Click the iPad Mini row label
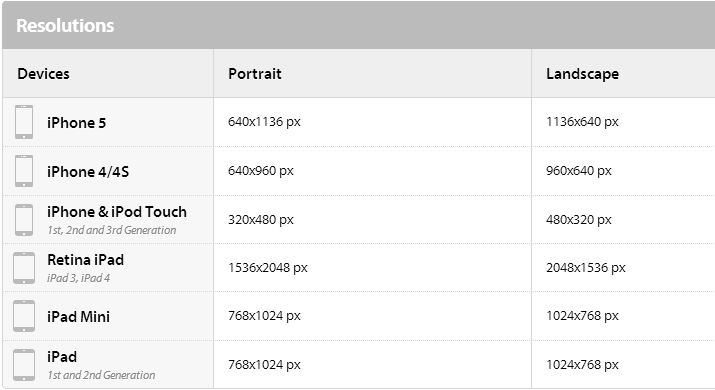The width and height of the screenshot is (715, 390). click(x=78, y=317)
